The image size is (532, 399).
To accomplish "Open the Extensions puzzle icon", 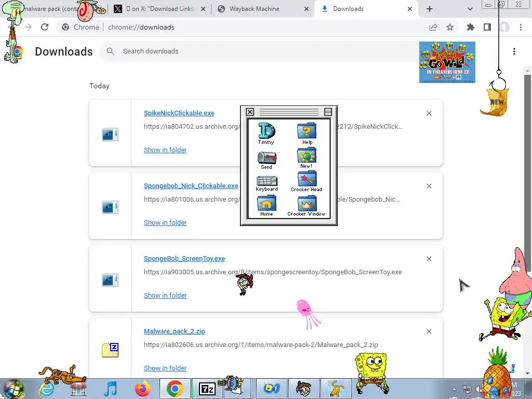I will (471, 27).
